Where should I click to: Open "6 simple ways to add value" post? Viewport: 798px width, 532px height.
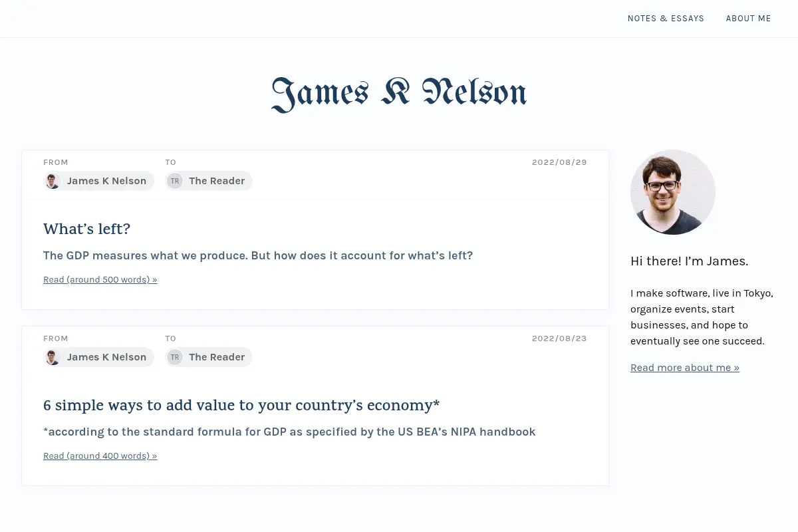241,405
